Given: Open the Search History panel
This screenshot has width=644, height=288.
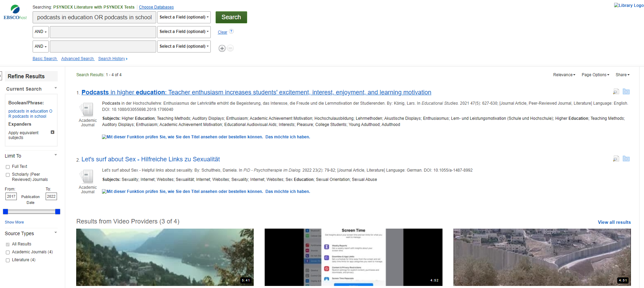Looking at the screenshot, I should pos(112,59).
